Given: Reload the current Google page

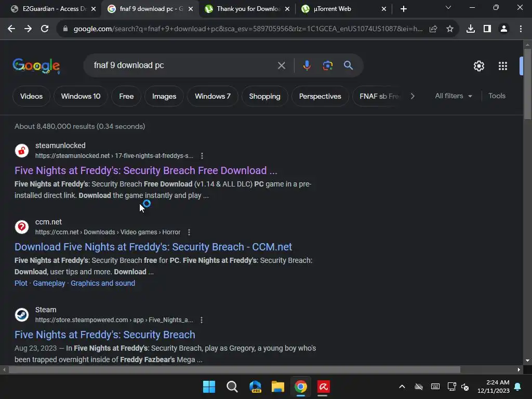Looking at the screenshot, I should click(45, 29).
